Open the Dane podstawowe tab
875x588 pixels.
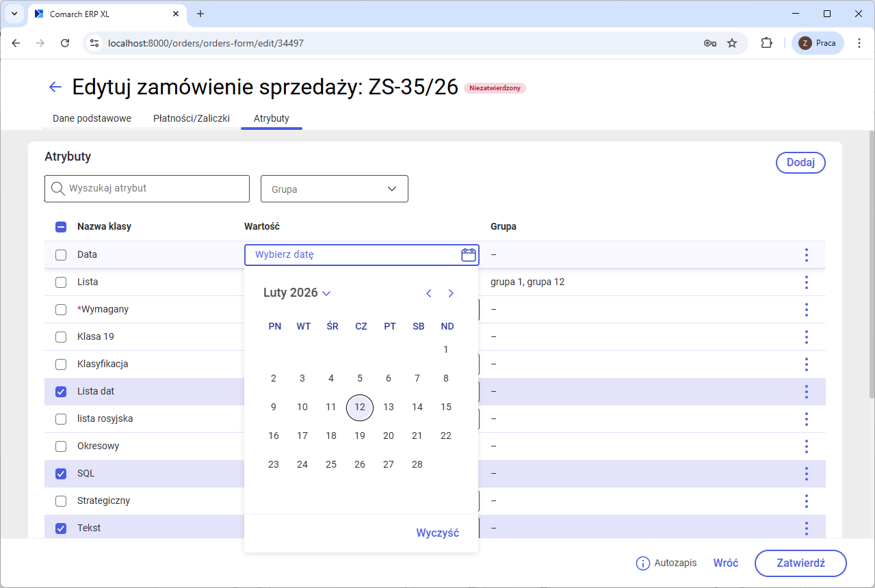92,118
